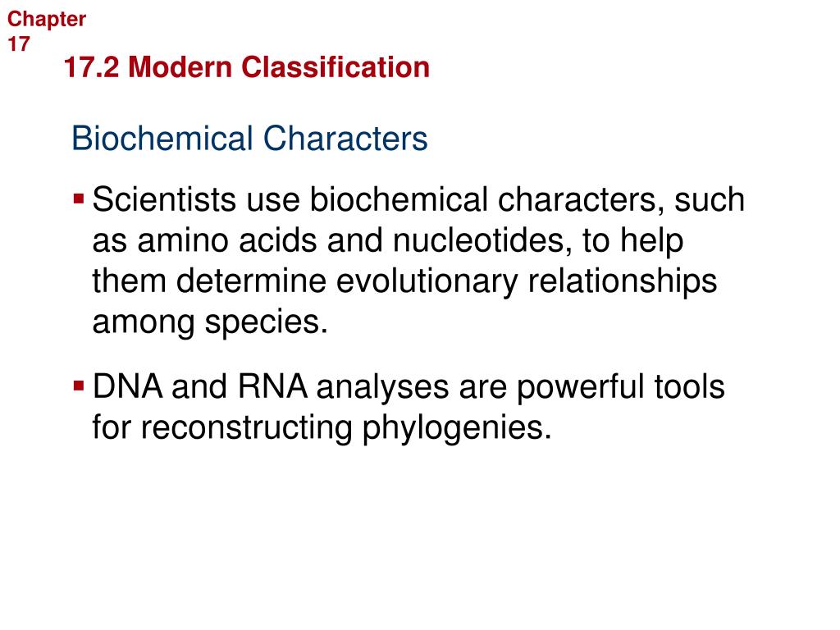
Task: Click the second red square bullet marker
Action: pyautogui.click(x=79, y=386)
